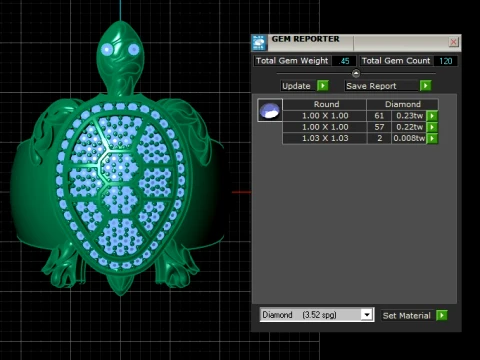Click the Total Gem Count value 120
Image resolution: width=480 pixels, height=360 pixels.
(x=445, y=61)
